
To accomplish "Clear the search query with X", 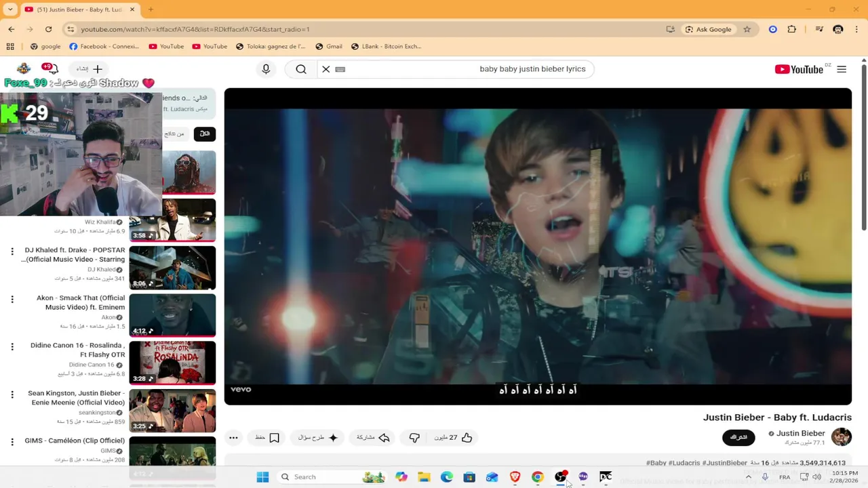I will click(326, 69).
